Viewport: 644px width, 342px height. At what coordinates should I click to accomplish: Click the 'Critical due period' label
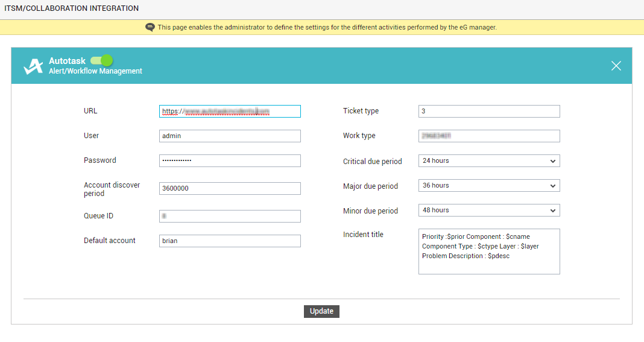click(x=372, y=162)
